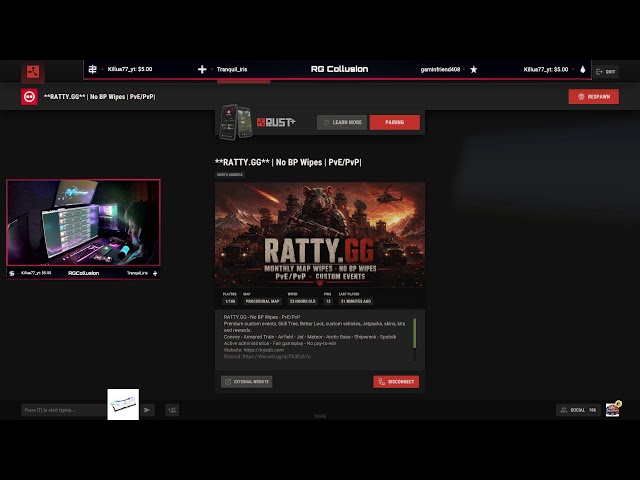Click the plus icon beside Tranquil_iris
The image size is (640, 480).
tap(202, 69)
